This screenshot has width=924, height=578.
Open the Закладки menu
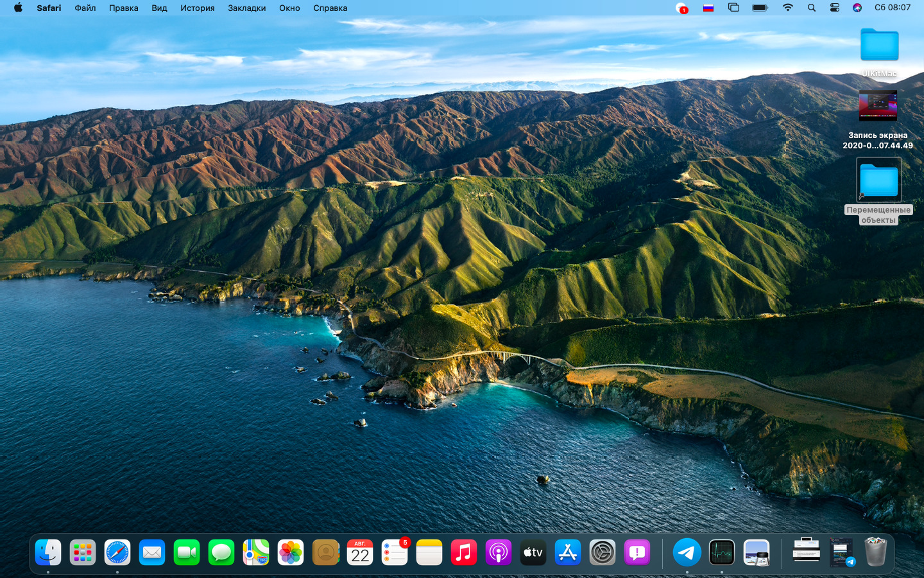pyautogui.click(x=247, y=8)
